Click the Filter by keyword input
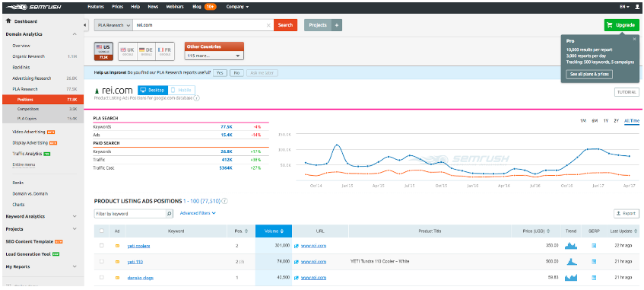Screen dimensions: 644x290 (130, 214)
